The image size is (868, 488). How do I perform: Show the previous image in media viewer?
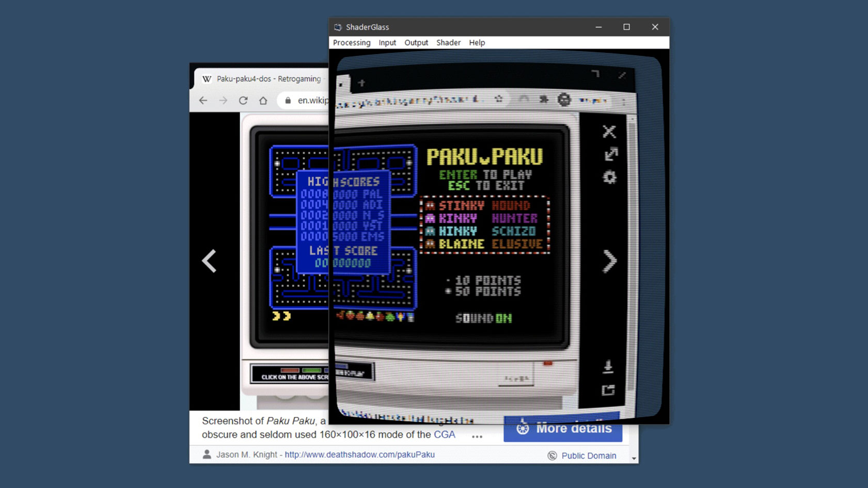click(x=209, y=261)
